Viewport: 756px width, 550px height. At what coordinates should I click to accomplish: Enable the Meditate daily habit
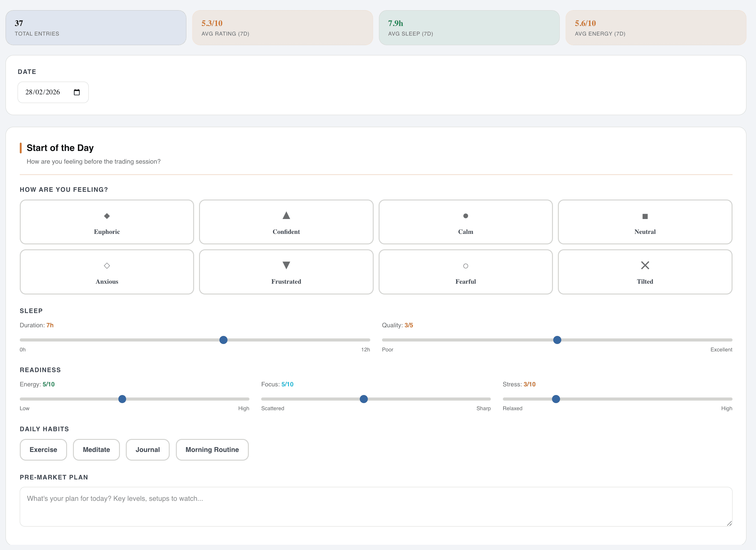tap(96, 449)
